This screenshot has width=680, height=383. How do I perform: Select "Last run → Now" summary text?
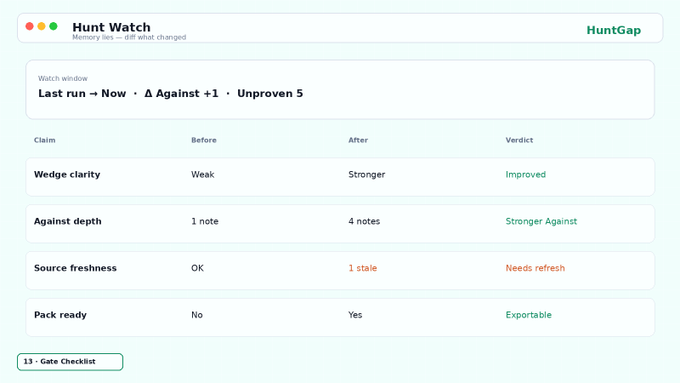click(x=82, y=94)
